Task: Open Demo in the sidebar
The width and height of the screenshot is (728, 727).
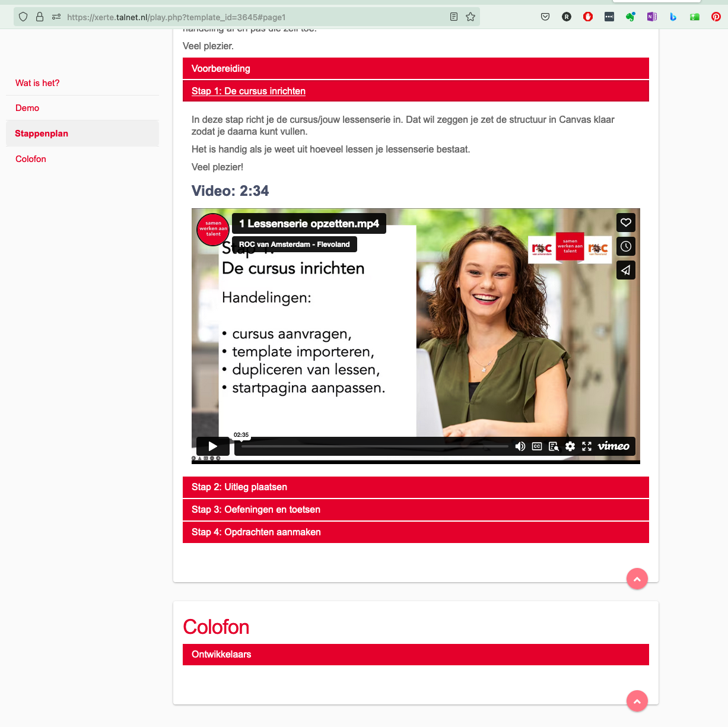Action: 27,108
